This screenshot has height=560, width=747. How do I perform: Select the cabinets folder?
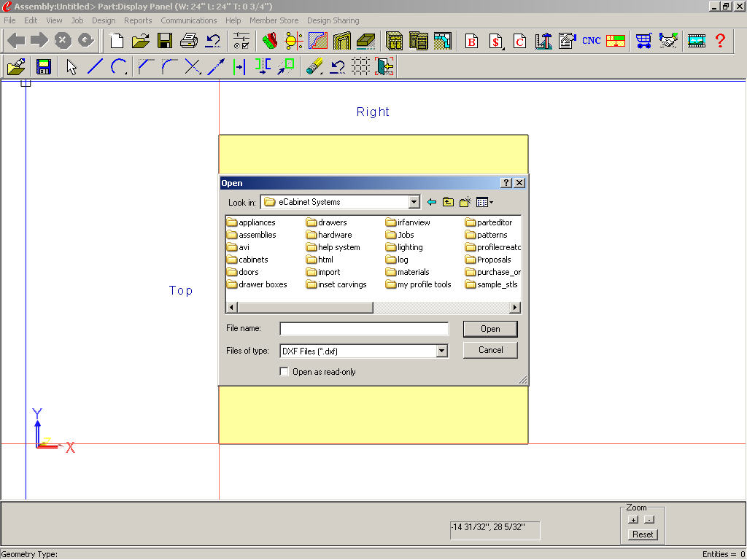tap(248, 260)
